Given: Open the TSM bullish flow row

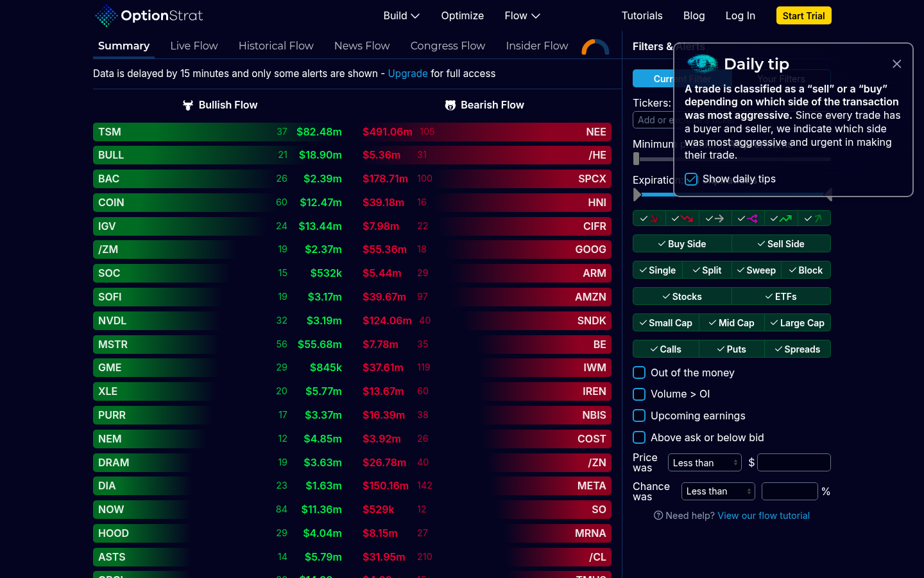Looking at the screenshot, I should pos(219,132).
